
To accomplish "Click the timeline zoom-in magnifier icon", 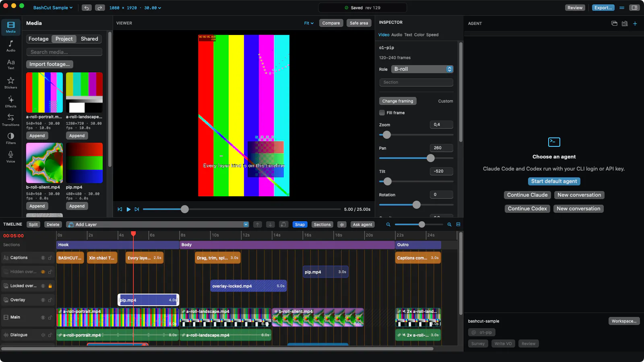I will point(449,224).
